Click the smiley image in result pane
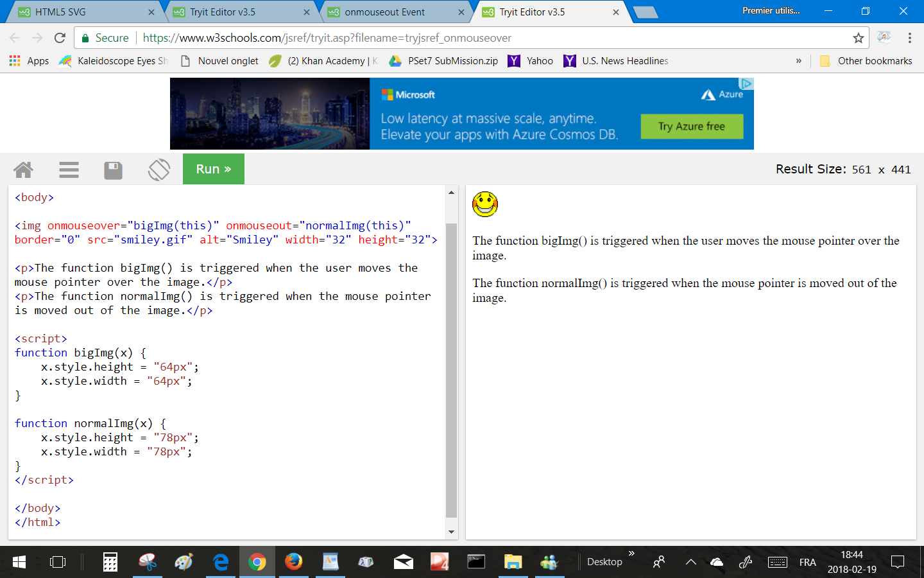The width and height of the screenshot is (924, 578). click(485, 204)
